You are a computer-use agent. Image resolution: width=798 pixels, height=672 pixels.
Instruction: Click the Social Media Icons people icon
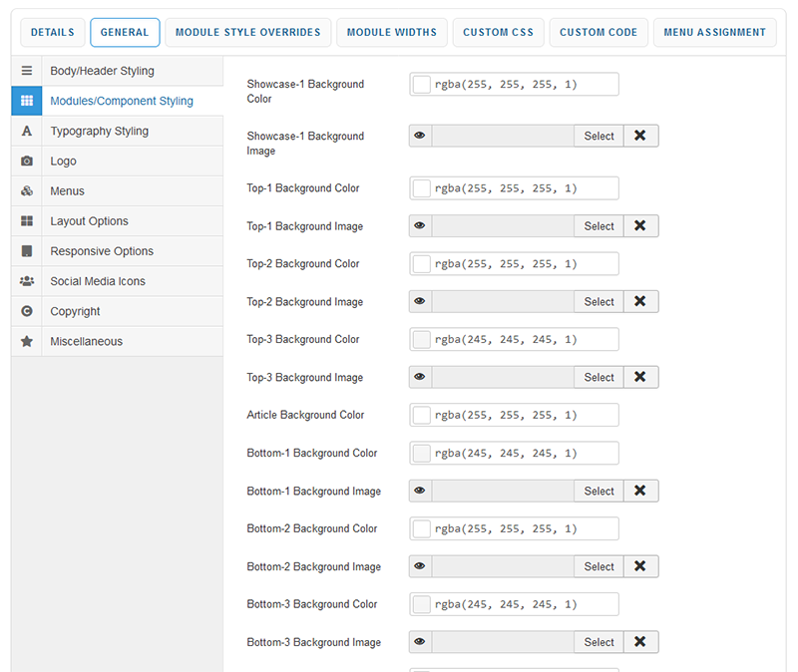(x=27, y=281)
